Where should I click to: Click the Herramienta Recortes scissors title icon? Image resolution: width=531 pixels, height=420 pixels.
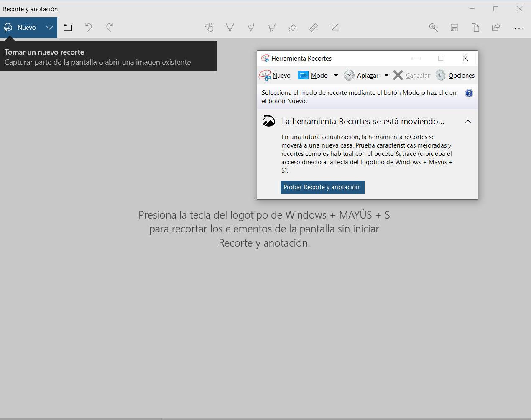click(x=265, y=59)
